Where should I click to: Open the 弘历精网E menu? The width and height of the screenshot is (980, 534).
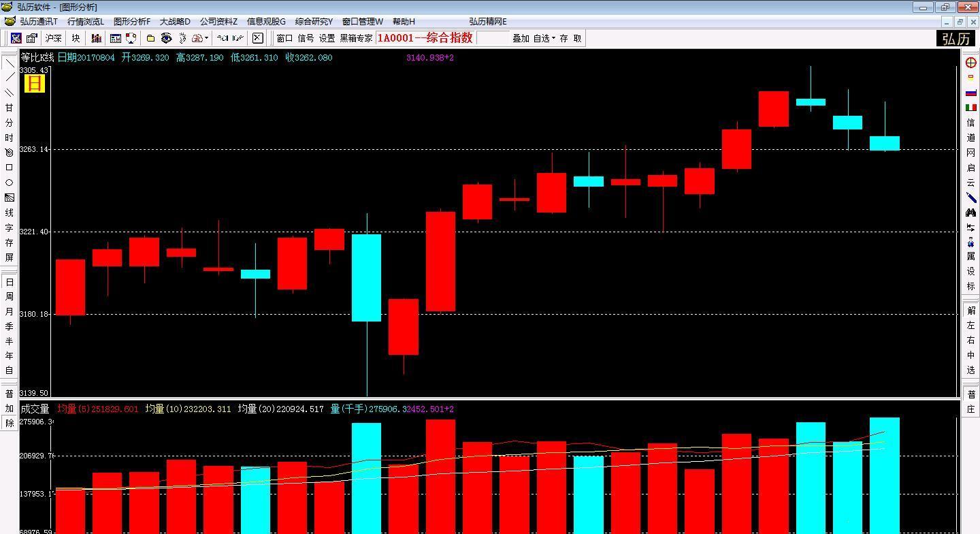[488, 22]
